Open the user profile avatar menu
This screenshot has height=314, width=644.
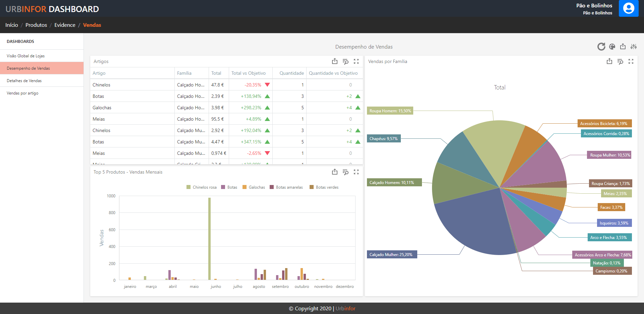[x=629, y=8]
